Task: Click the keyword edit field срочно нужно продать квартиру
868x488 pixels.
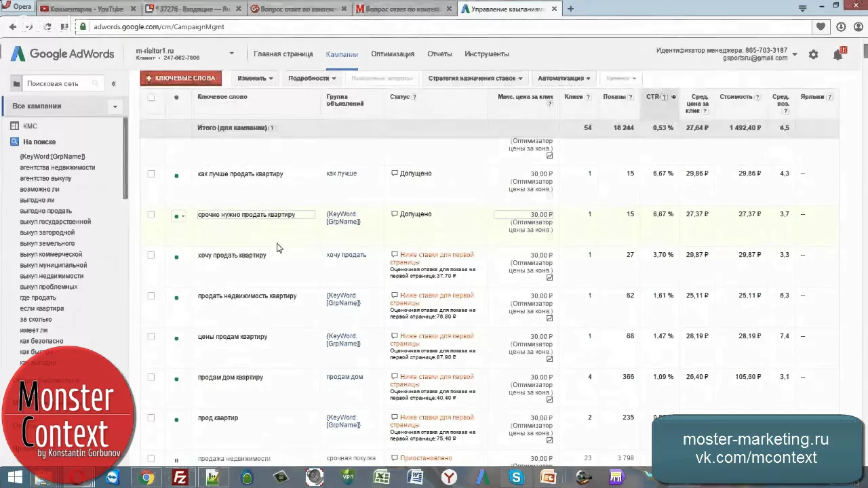Action: point(256,215)
